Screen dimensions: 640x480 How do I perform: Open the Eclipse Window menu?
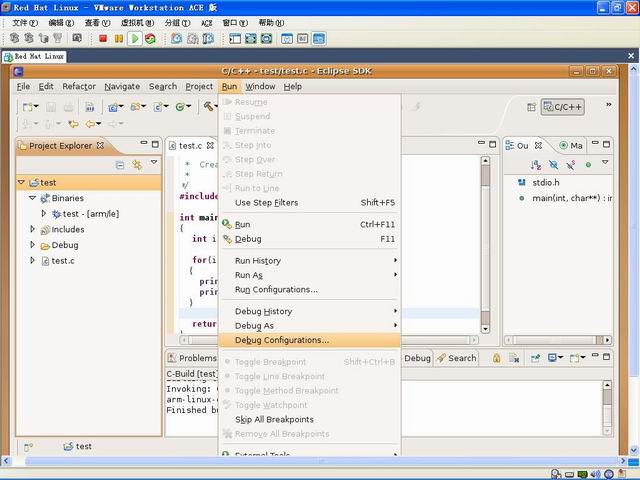pos(260,87)
